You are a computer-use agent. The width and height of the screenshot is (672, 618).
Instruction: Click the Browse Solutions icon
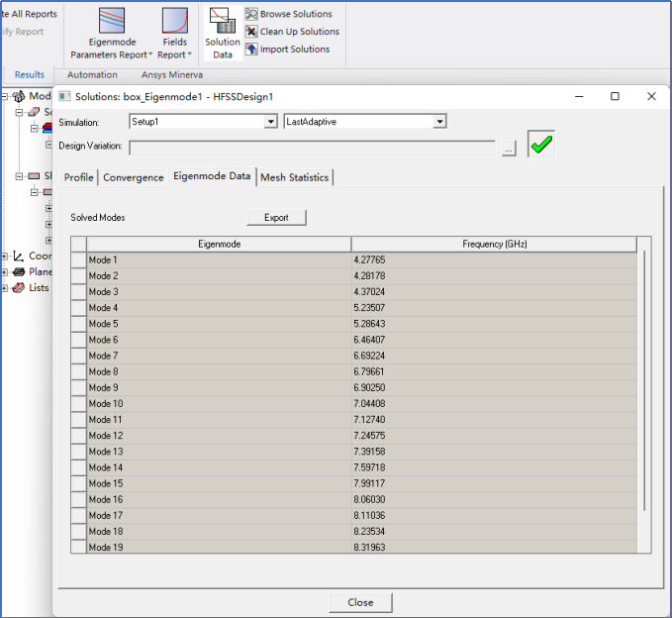click(x=251, y=14)
